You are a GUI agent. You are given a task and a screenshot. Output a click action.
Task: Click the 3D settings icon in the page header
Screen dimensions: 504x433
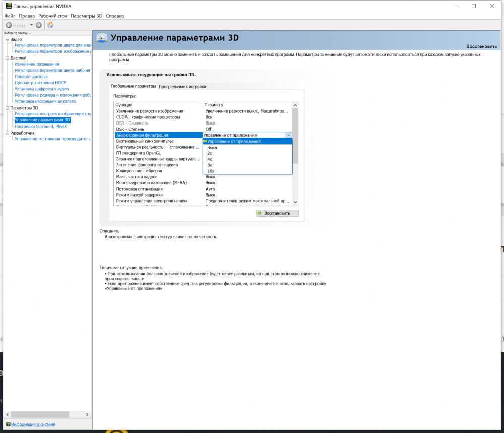pos(101,37)
